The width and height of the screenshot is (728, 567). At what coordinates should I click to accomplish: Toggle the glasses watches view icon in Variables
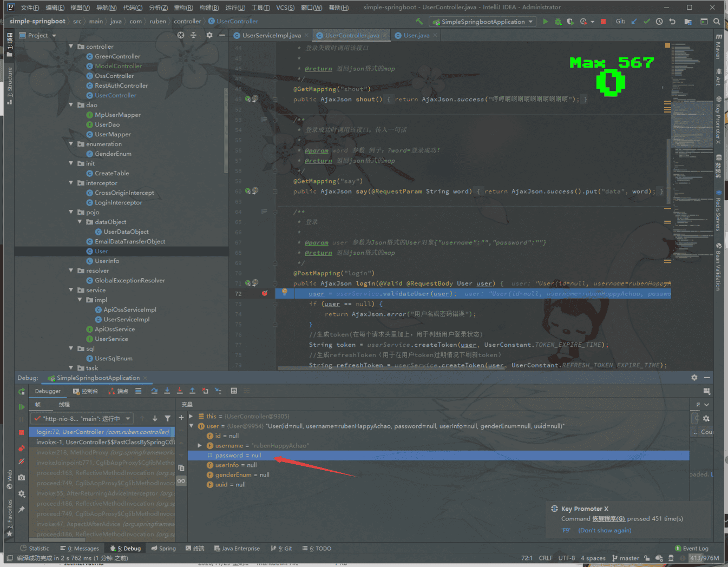pos(181,480)
